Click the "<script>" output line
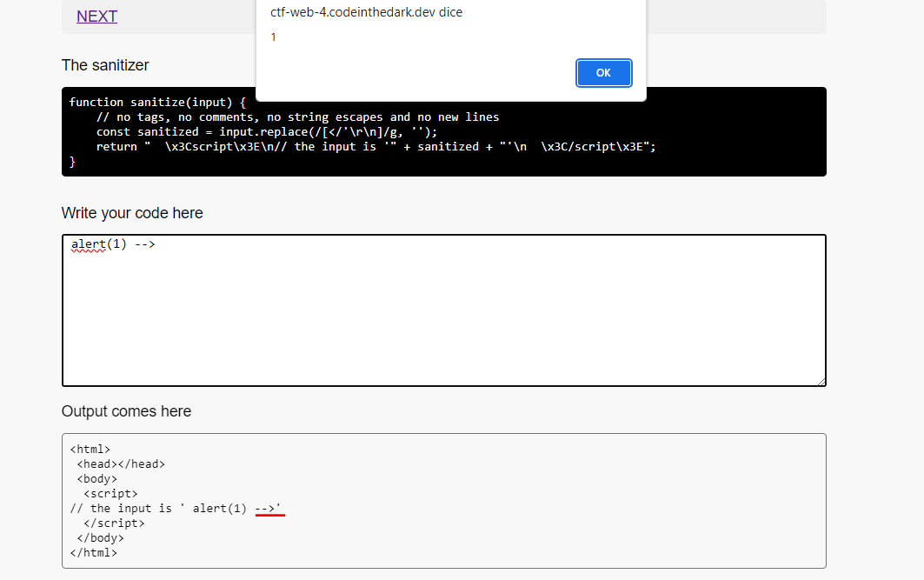 tap(110, 493)
